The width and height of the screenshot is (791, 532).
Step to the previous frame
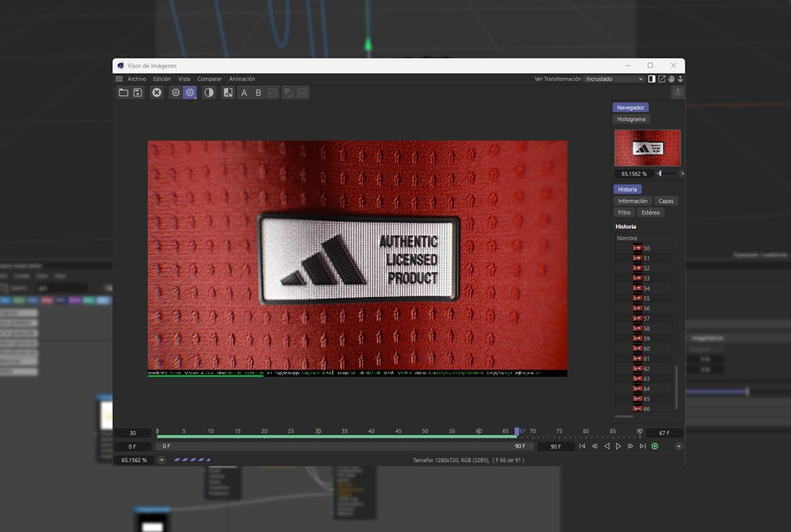pyautogui.click(x=594, y=446)
